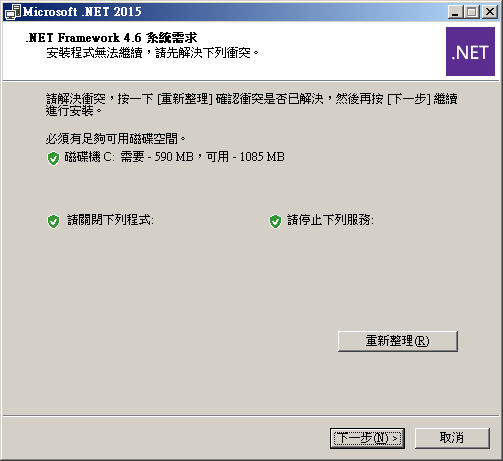Click the 請關閉下列程式 label

click(x=110, y=220)
